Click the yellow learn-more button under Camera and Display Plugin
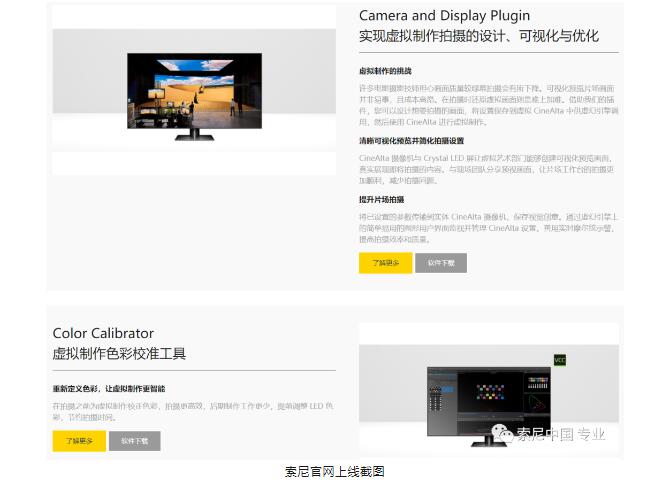The width and height of the screenshot is (670, 482). pyautogui.click(x=385, y=263)
